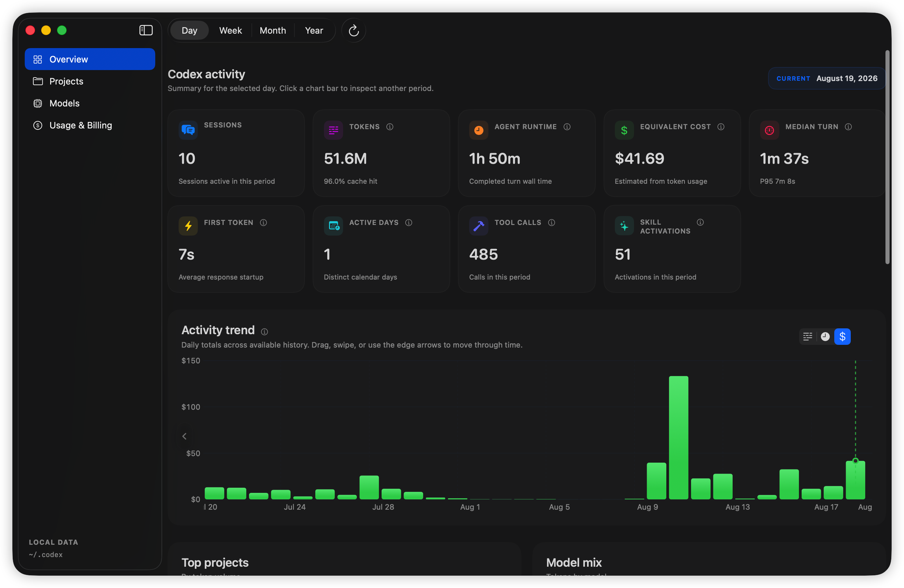This screenshot has height=588, width=904.
Task: Open Models in the sidebar
Action: [90, 103]
